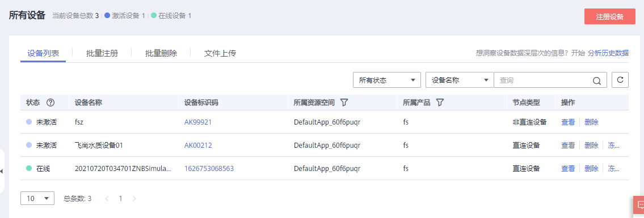
Task: Open the page size dropdown showing 10
Action: click(37, 198)
